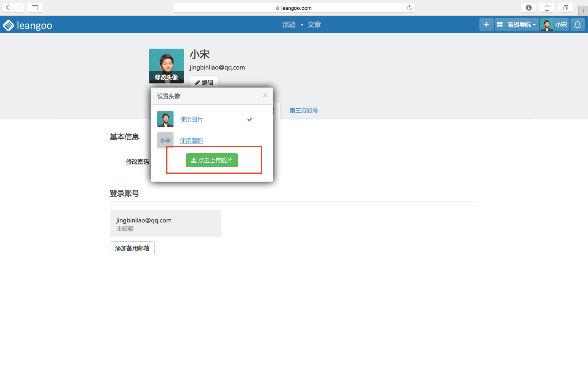588x368 pixels.
Task: Click the 基本信息 section heading
Action: (125, 137)
